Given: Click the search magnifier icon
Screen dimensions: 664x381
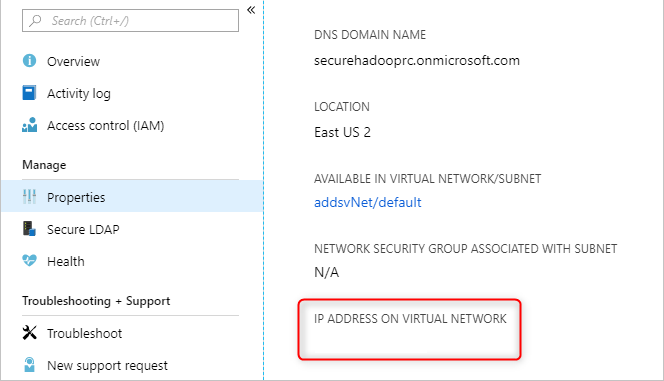Looking at the screenshot, I should (x=36, y=20).
